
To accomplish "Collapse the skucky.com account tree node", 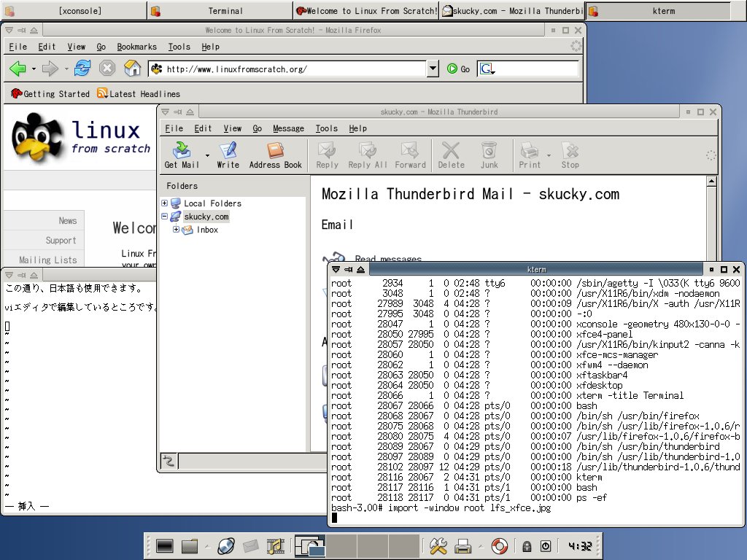I will tap(164, 216).
